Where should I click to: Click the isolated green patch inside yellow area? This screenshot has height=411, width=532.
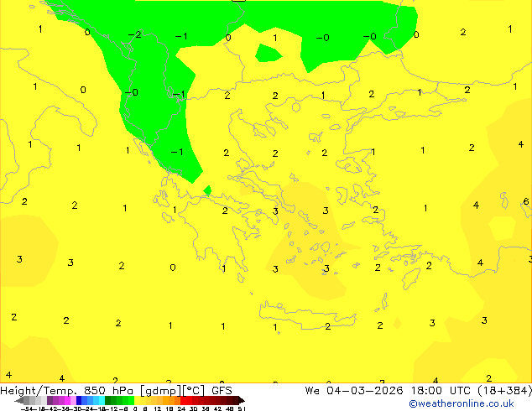[268, 53]
